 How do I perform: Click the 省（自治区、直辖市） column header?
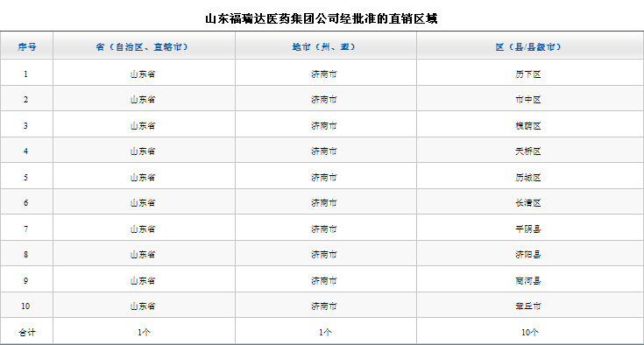coord(145,46)
